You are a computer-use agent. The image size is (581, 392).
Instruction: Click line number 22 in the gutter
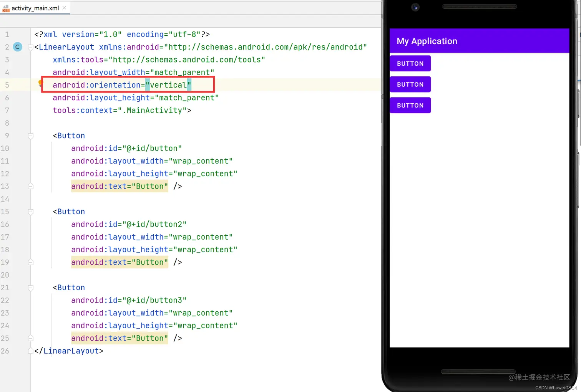(5, 300)
